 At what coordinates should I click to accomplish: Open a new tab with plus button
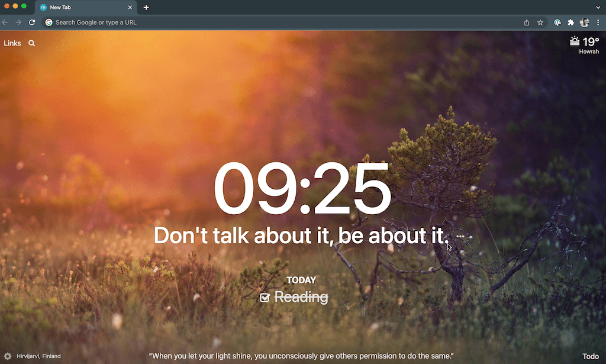click(146, 7)
